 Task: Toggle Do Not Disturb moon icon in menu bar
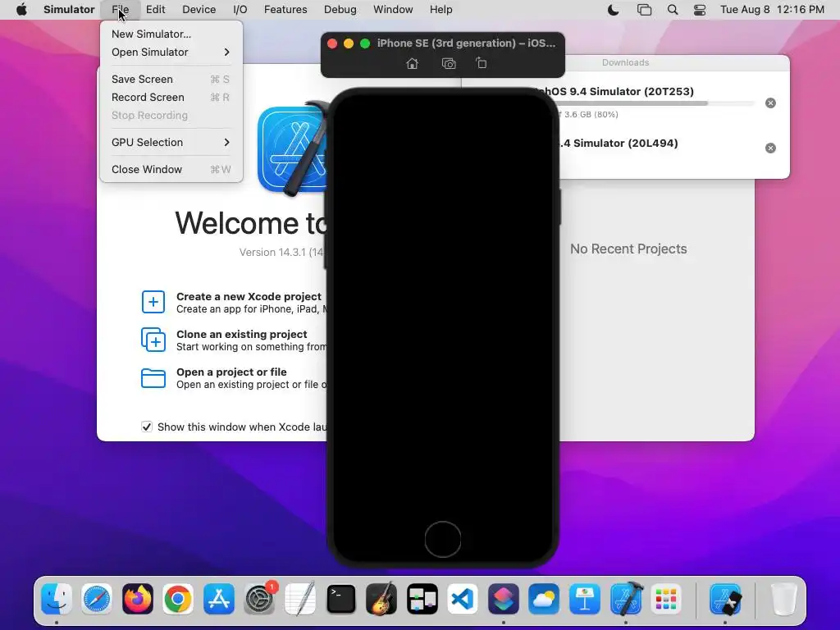(x=614, y=10)
